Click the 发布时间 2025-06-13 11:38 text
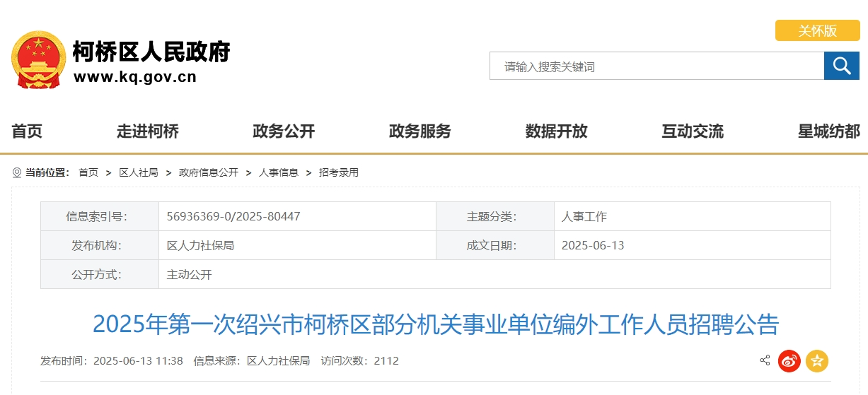 click(112, 360)
